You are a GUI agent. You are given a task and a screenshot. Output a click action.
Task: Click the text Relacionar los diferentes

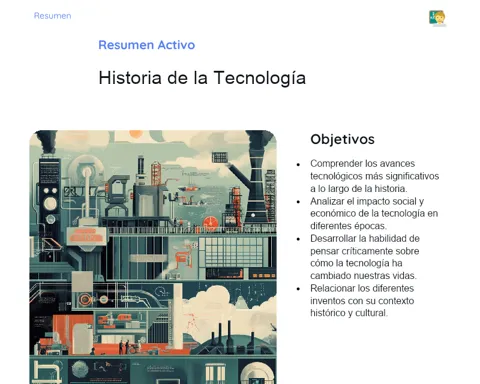(362, 288)
